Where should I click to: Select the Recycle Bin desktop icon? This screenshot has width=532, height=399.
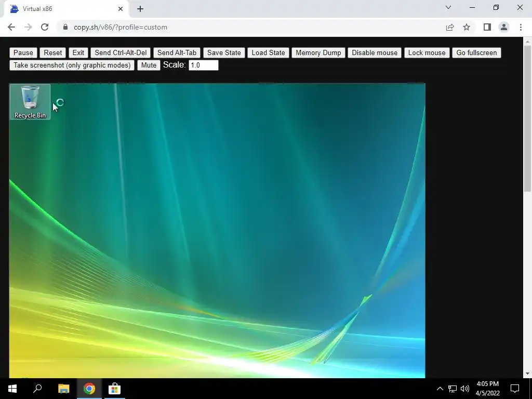click(x=30, y=102)
